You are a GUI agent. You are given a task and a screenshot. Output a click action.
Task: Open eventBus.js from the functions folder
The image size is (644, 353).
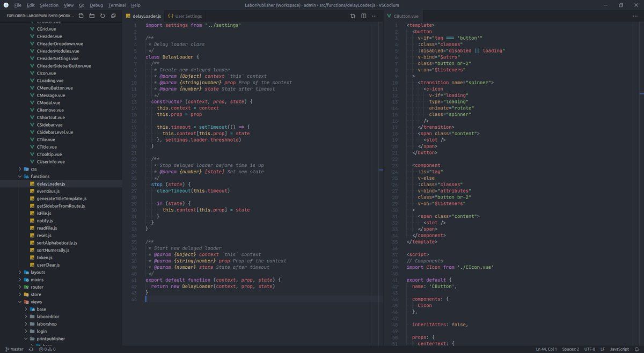[x=61, y=191]
